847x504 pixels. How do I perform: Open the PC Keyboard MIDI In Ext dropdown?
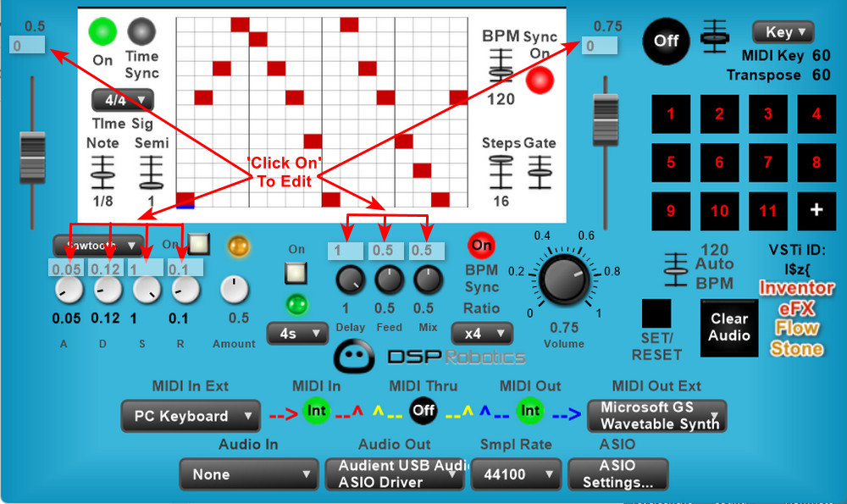pyautogui.click(x=190, y=416)
